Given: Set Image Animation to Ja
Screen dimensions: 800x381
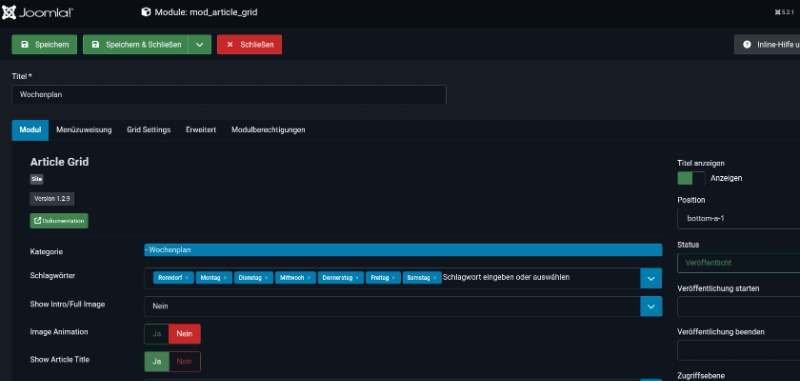Looking at the screenshot, I should pyautogui.click(x=157, y=334).
